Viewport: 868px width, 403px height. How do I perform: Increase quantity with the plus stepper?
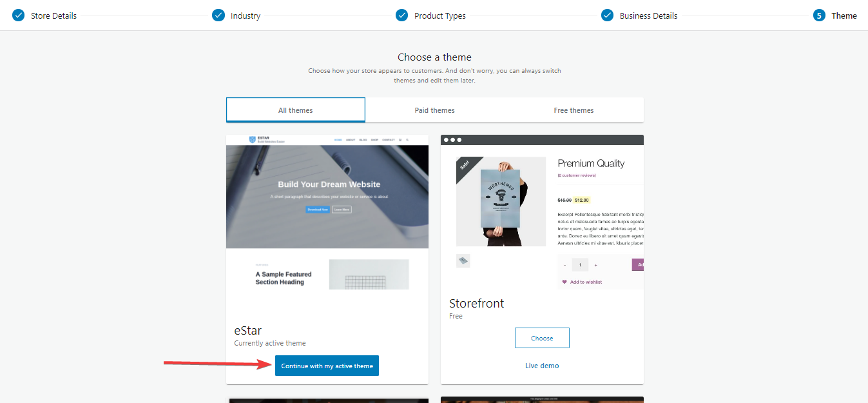595,264
